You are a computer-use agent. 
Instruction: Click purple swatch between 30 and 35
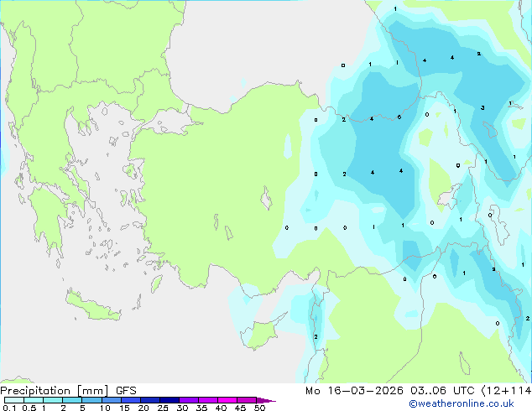[188, 400]
